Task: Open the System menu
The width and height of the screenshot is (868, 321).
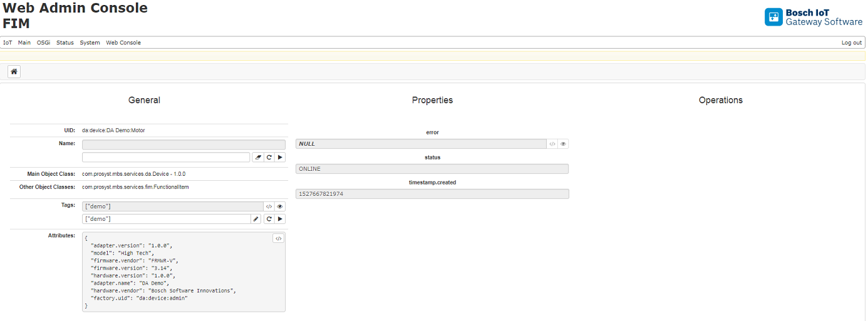Action: coord(90,43)
